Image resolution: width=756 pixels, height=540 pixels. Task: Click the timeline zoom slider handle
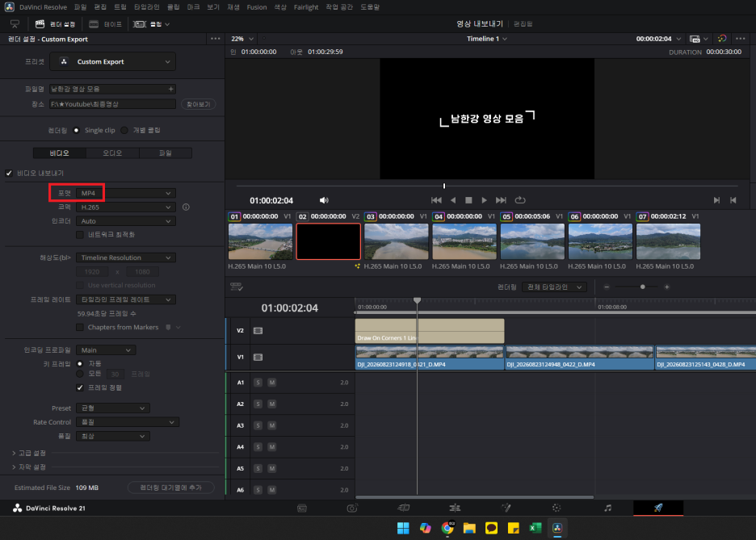click(642, 287)
